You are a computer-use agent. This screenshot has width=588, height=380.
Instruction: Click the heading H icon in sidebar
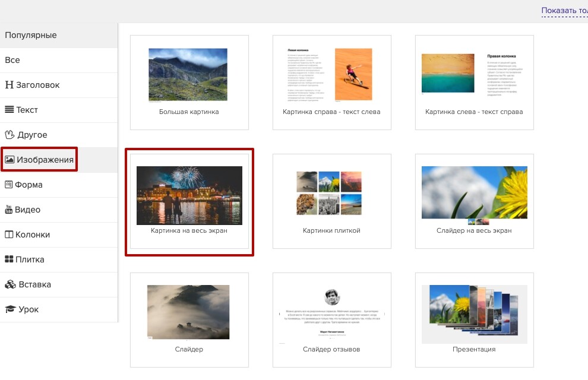coord(9,85)
